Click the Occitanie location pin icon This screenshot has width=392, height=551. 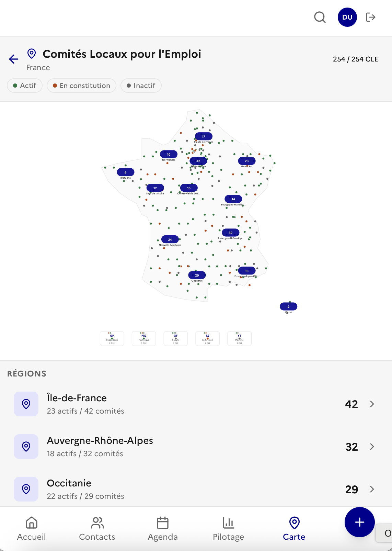coord(26,489)
